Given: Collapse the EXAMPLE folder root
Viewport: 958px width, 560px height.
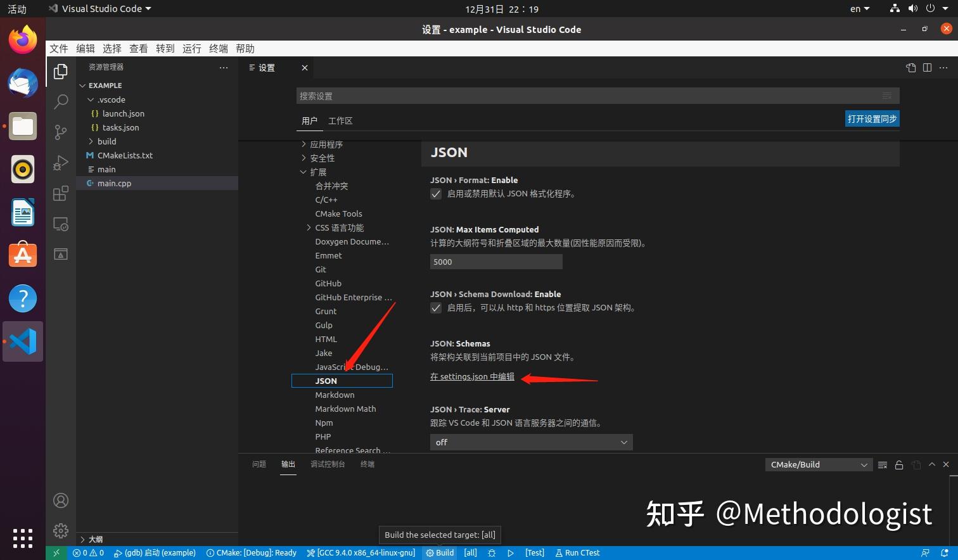Looking at the screenshot, I should [x=82, y=86].
